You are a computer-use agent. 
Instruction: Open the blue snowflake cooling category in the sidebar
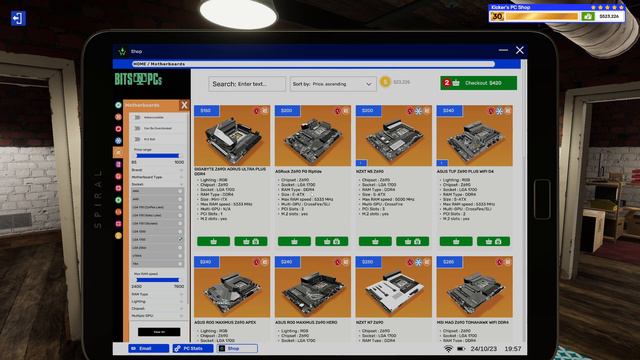[x=118, y=140]
